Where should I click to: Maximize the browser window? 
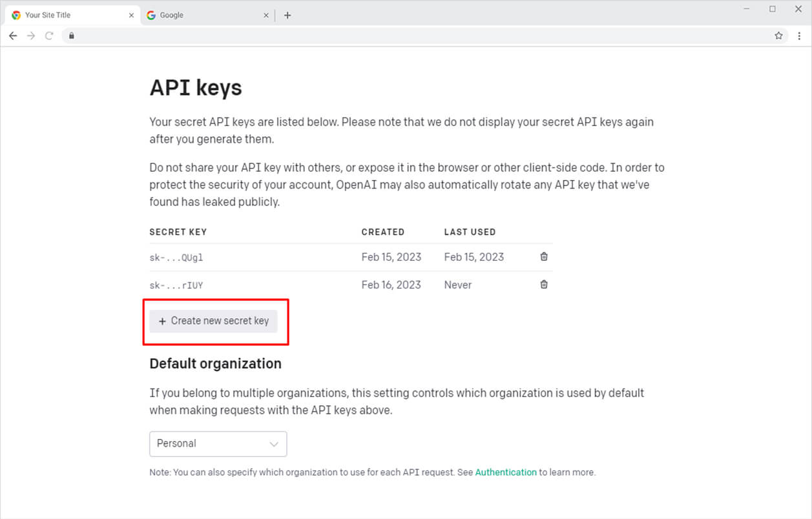[x=773, y=9]
